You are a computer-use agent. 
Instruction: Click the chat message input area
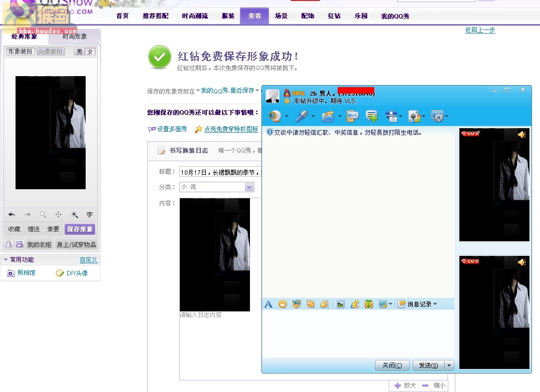point(358,333)
